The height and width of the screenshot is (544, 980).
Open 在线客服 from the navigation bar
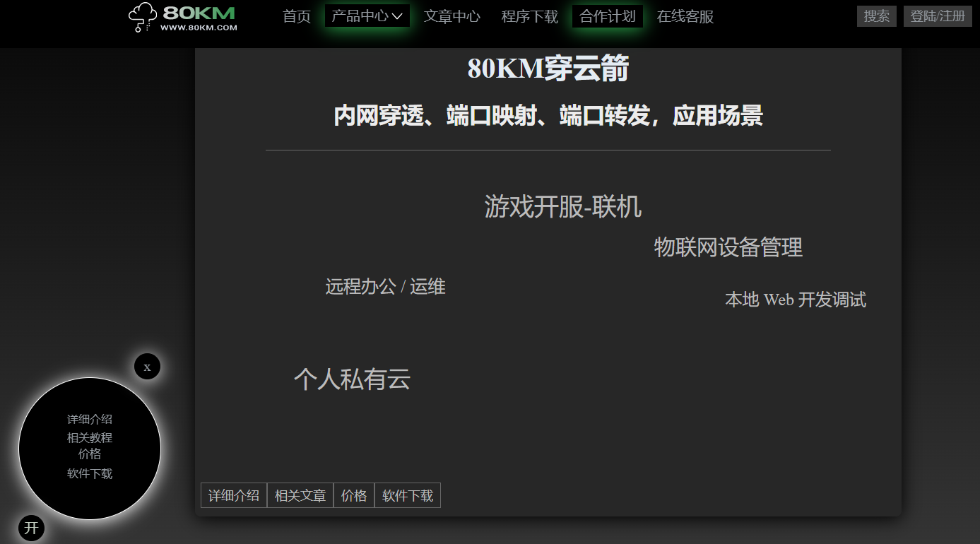pos(685,16)
